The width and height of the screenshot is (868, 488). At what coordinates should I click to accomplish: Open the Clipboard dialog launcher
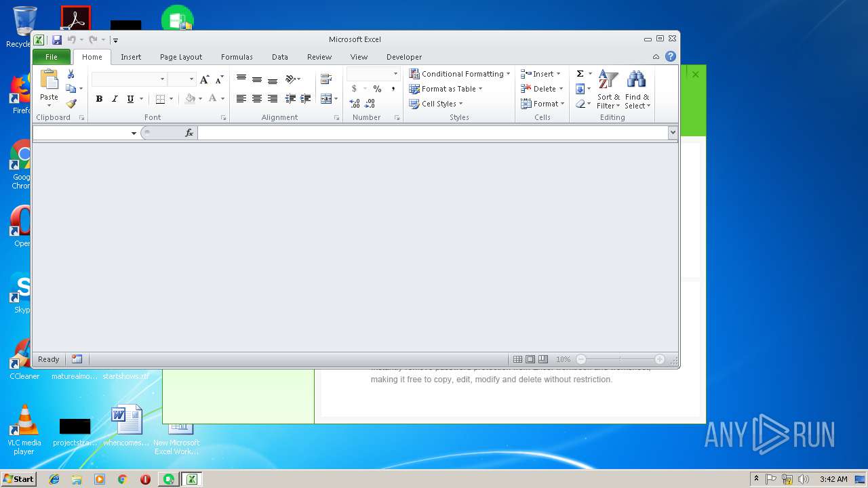tap(82, 118)
